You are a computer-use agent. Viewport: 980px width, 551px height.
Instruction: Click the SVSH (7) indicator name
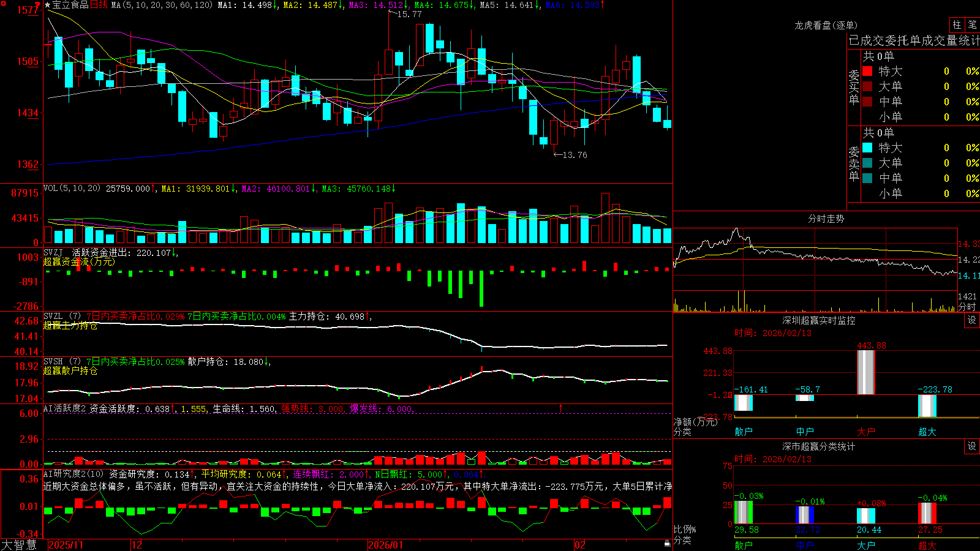(62, 361)
